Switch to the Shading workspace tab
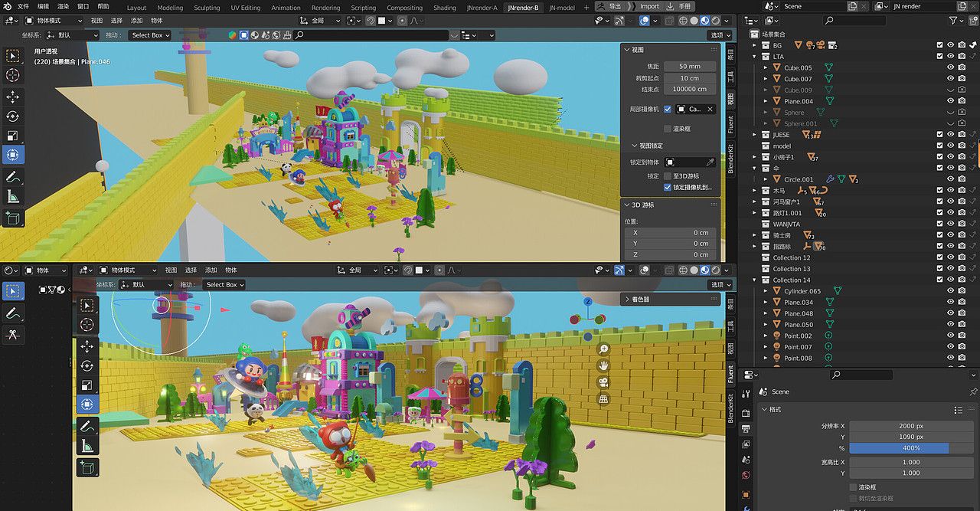Screen dimensions: 980x511 (445, 8)
